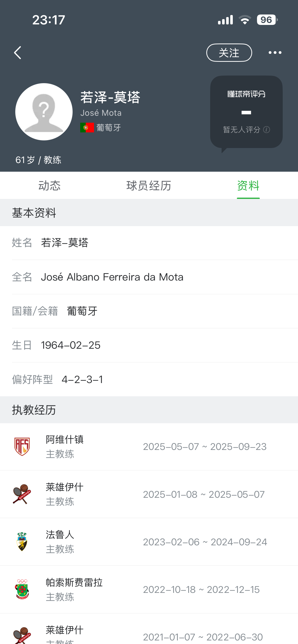Tap the 法鲁人 club crest icon
Viewport: 298px width, 644px height.
click(x=22, y=542)
